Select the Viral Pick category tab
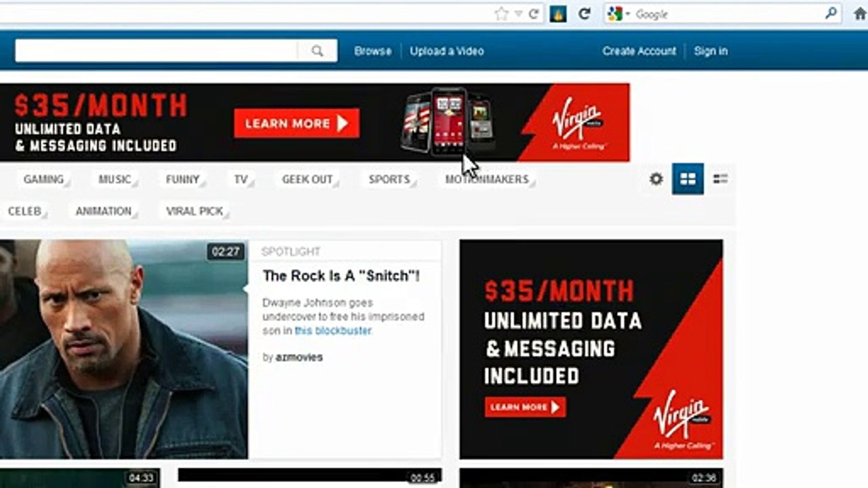Viewport: 868px width, 488px height. click(195, 211)
